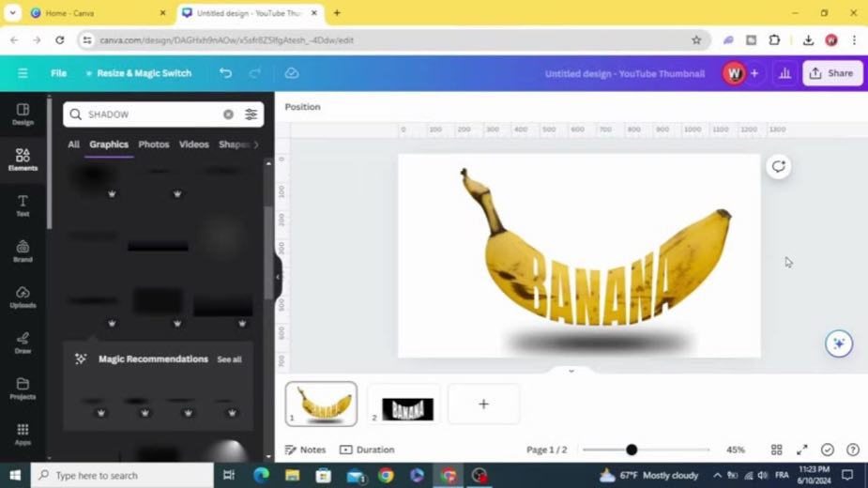Click the Page 1 / 2 indicator

click(546, 450)
